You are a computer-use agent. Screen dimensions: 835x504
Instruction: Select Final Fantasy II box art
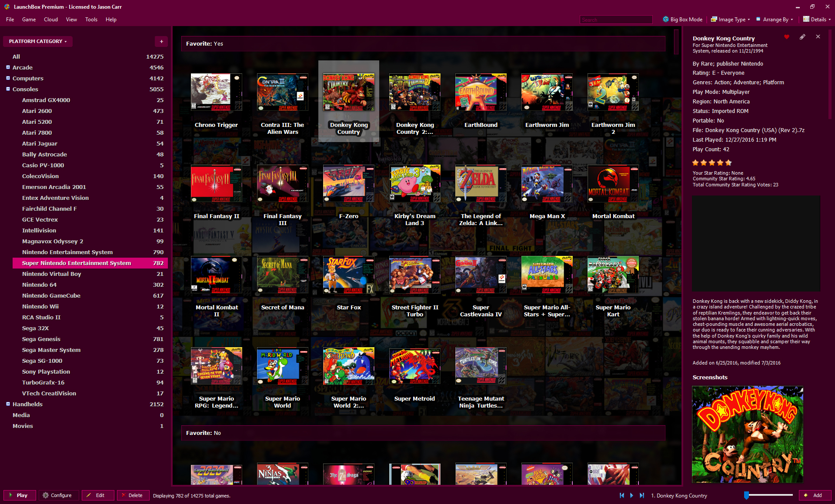pos(216,183)
